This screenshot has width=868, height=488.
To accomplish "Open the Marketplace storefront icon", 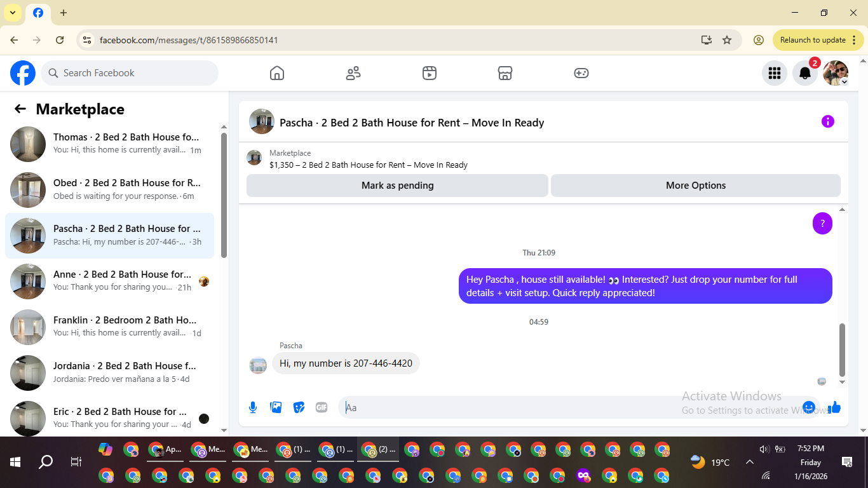I will point(505,73).
